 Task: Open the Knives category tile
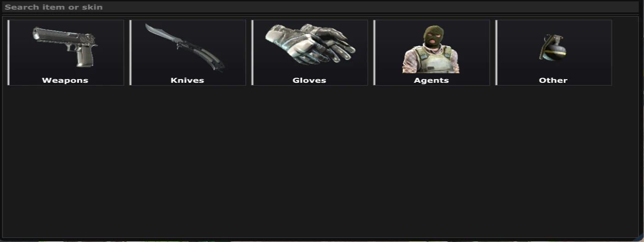click(188, 52)
